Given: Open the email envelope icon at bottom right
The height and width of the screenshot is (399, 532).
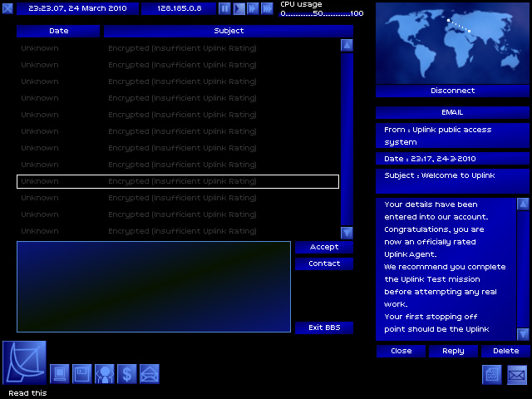Looking at the screenshot, I should click(x=517, y=375).
